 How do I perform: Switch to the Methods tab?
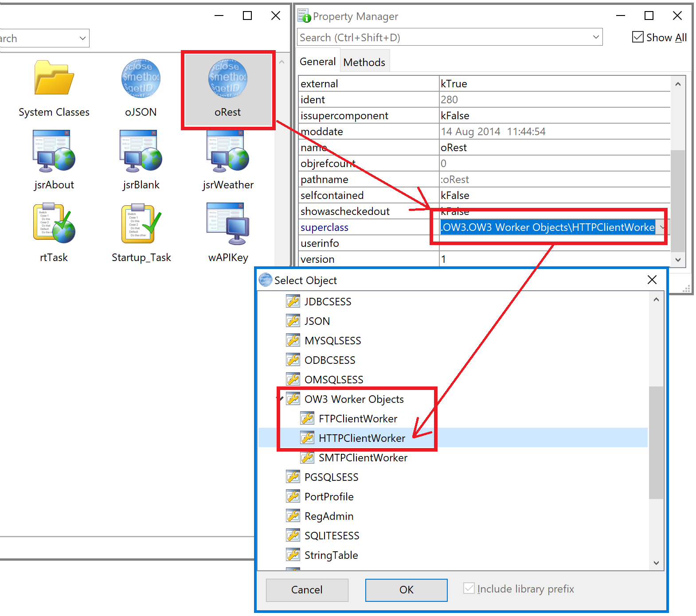tap(364, 62)
